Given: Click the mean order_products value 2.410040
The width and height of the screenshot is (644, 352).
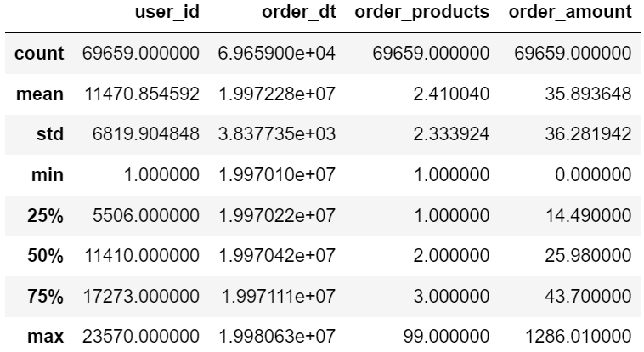Looking at the screenshot, I should pos(451,94).
